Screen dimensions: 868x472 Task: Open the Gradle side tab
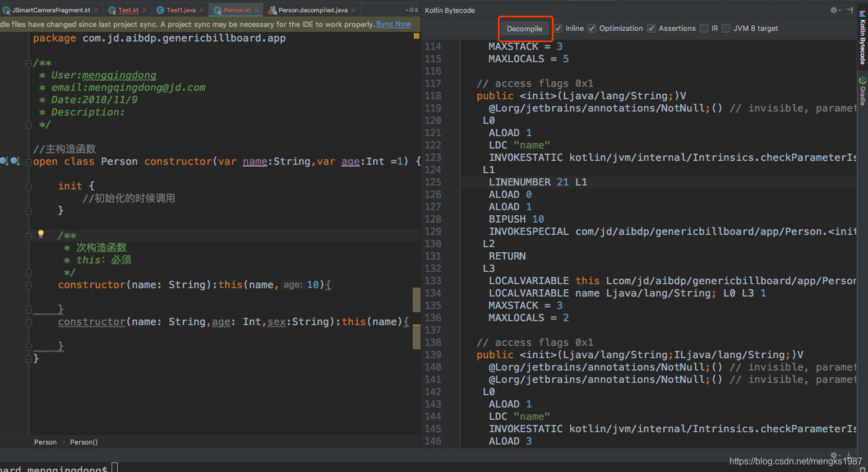862,91
